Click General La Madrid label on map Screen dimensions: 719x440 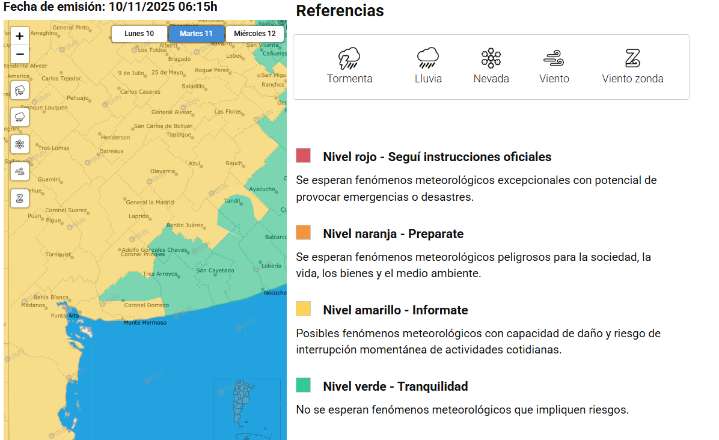click(150, 202)
